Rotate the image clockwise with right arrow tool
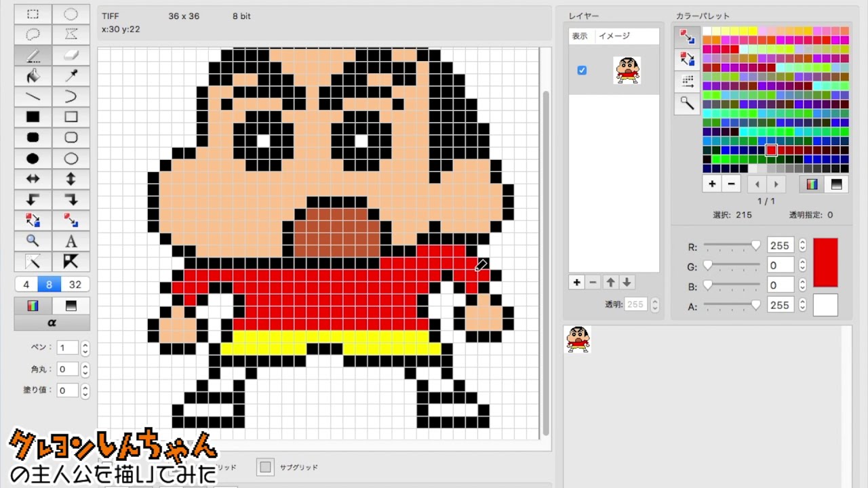The width and height of the screenshot is (868, 488). (71, 199)
